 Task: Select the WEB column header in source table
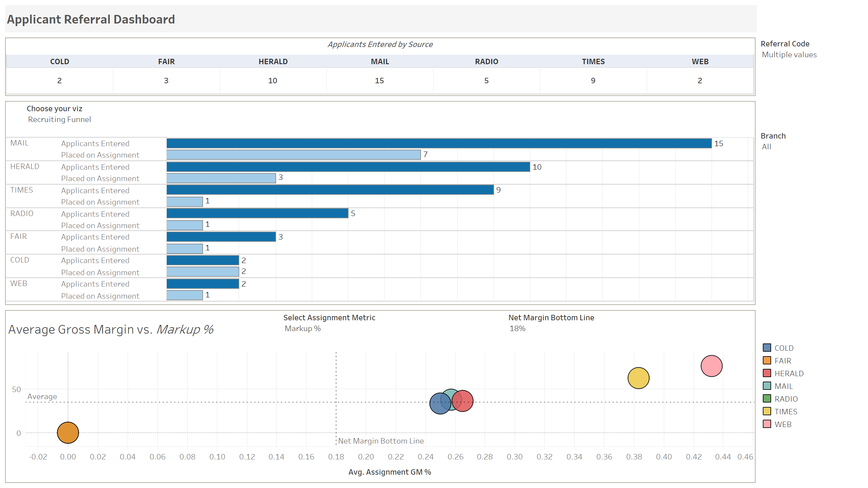700,61
